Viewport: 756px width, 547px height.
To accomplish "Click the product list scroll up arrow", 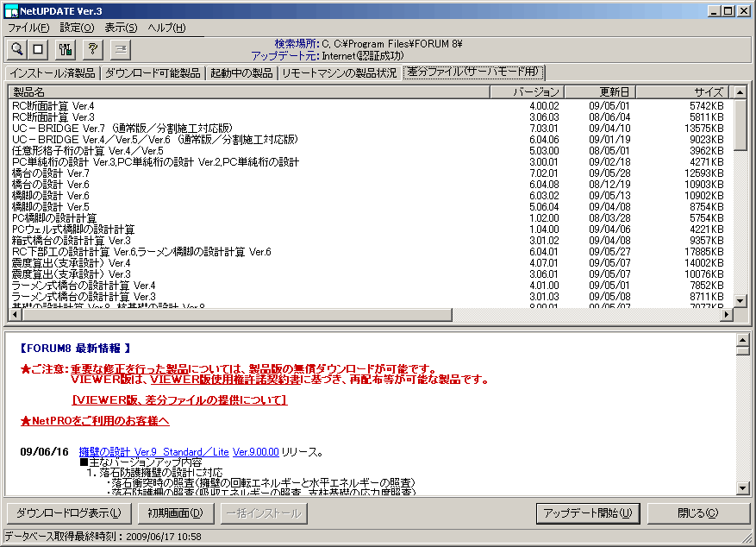I will pyautogui.click(x=740, y=92).
